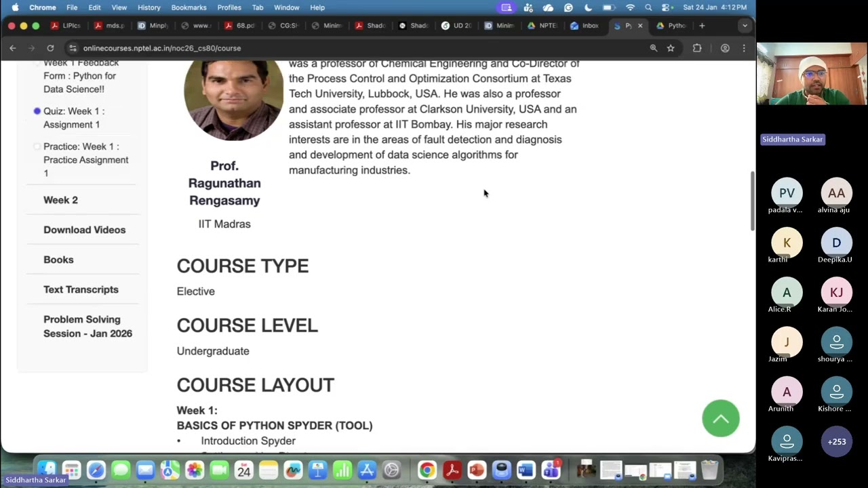
Task: Open Notes from the Dock
Action: click(x=269, y=470)
